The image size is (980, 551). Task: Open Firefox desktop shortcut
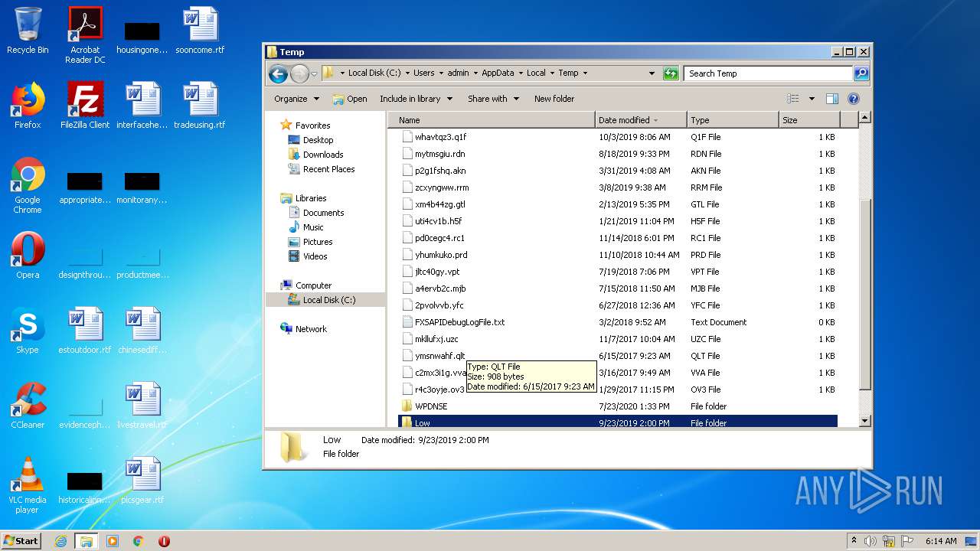(x=28, y=106)
